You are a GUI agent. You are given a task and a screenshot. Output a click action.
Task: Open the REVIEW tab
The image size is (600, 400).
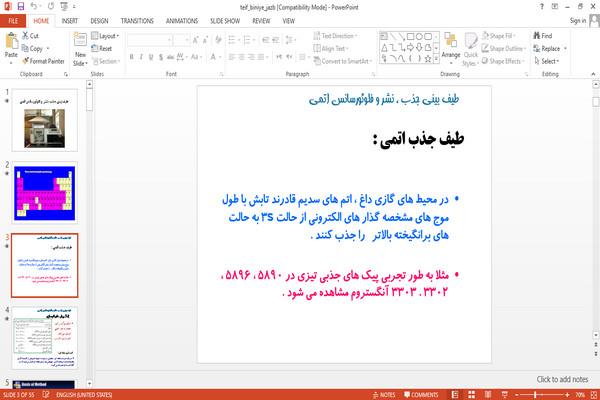[261, 21]
